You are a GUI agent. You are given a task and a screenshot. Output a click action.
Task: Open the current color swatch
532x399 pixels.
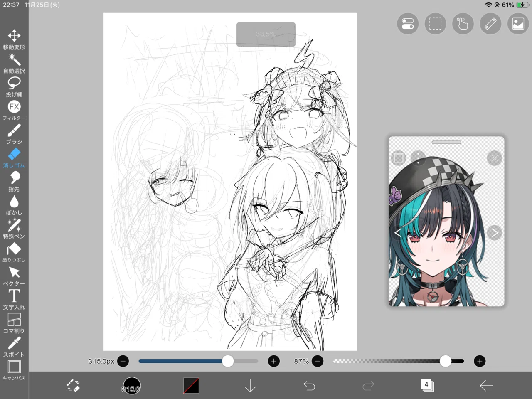(x=191, y=386)
